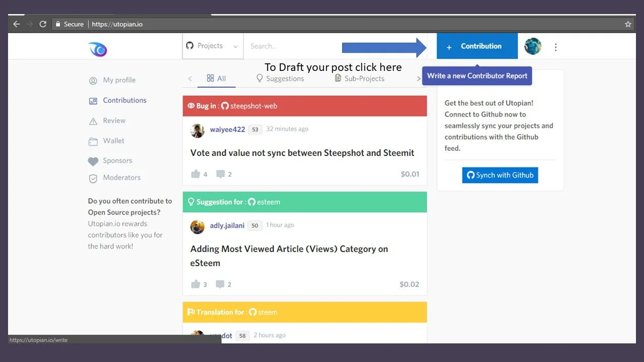Open the Projects dropdown
This screenshot has height=362, width=644.
coord(213,46)
